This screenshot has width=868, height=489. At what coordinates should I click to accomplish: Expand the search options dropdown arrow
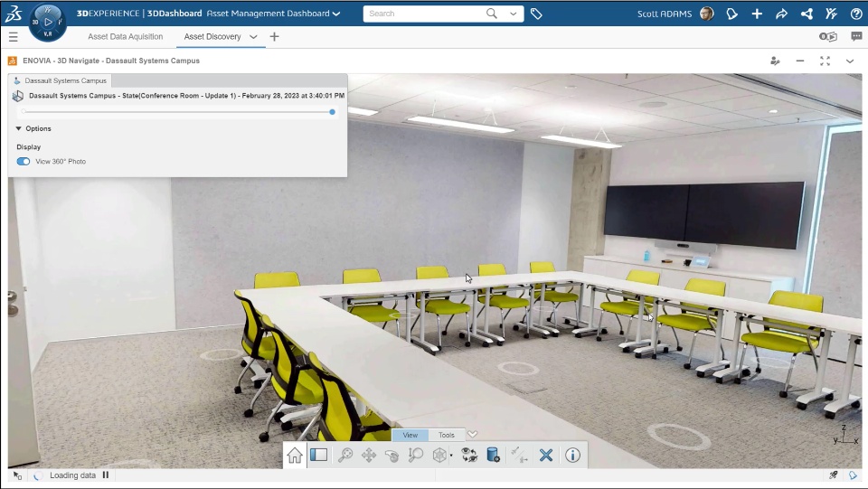pyautogui.click(x=514, y=14)
